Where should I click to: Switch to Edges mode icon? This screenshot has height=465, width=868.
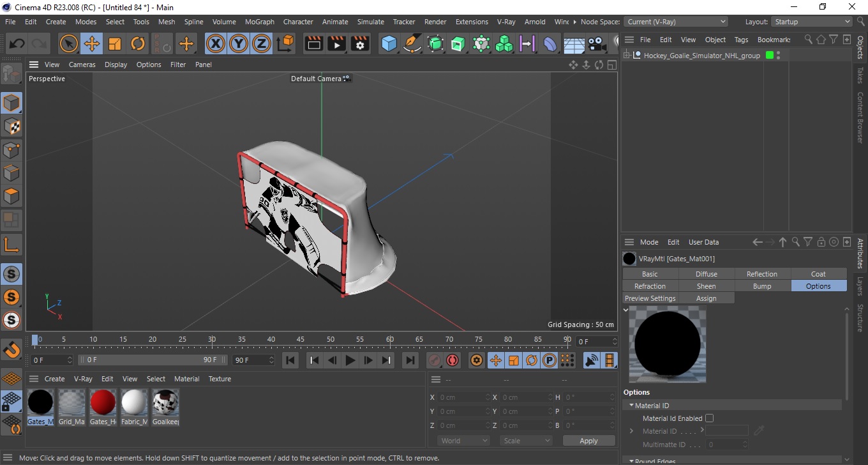[x=11, y=173]
